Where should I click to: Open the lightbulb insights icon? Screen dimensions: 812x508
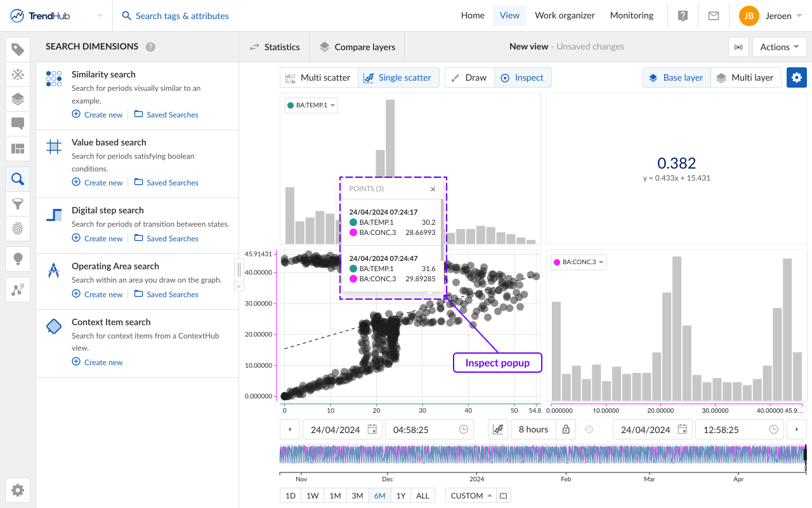tap(18, 258)
